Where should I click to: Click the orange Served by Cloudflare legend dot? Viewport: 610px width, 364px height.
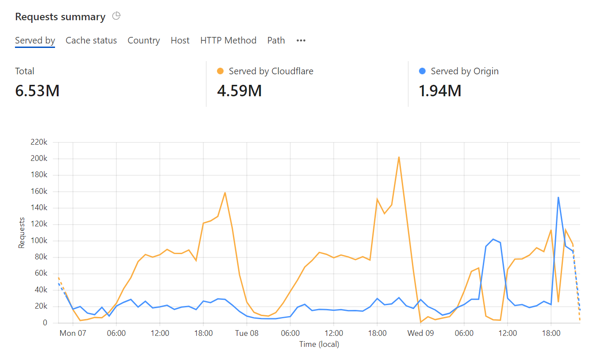click(x=220, y=71)
